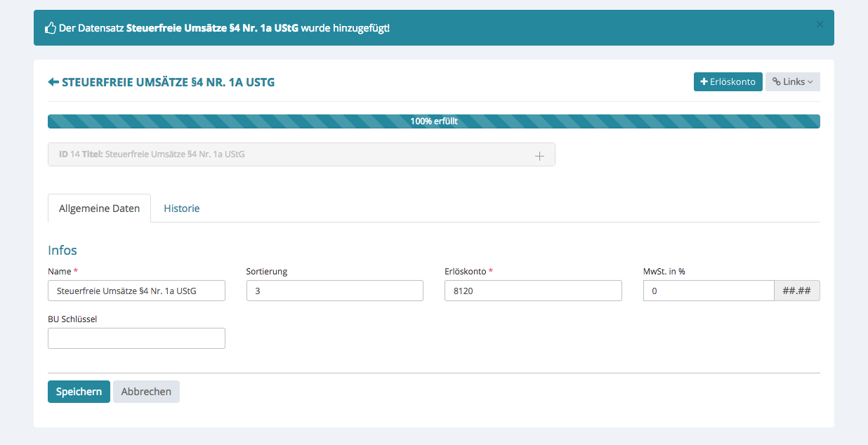Click the Steuerfreie Umsätze page heading

pyautogui.click(x=168, y=82)
